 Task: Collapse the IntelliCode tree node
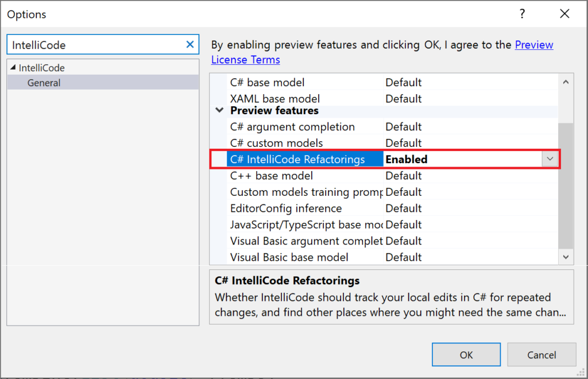pos(11,68)
